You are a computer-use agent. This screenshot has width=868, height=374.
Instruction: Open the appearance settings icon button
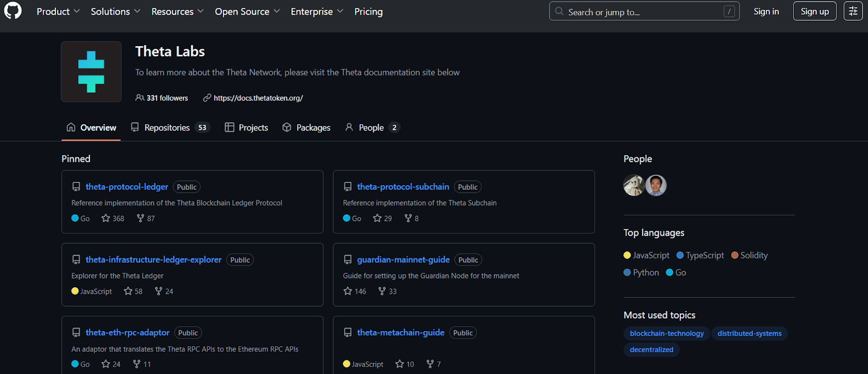point(853,11)
